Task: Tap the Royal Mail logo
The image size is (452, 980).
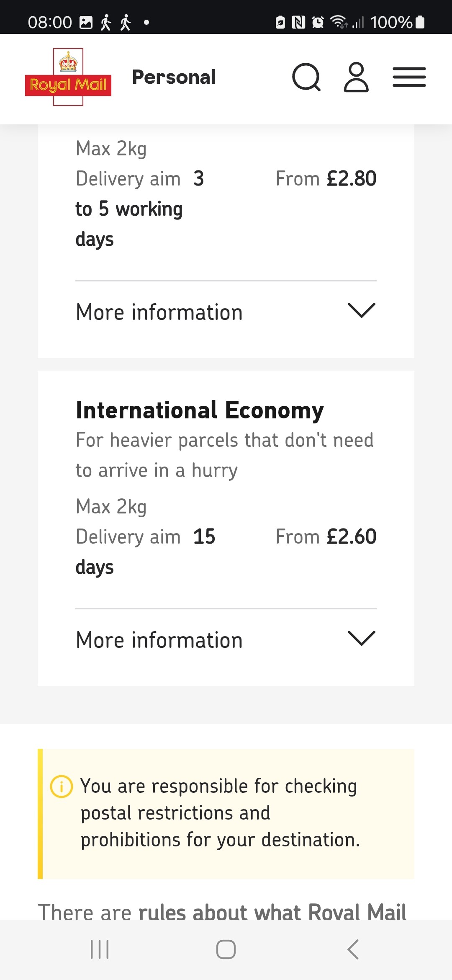Action: click(x=68, y=77)
